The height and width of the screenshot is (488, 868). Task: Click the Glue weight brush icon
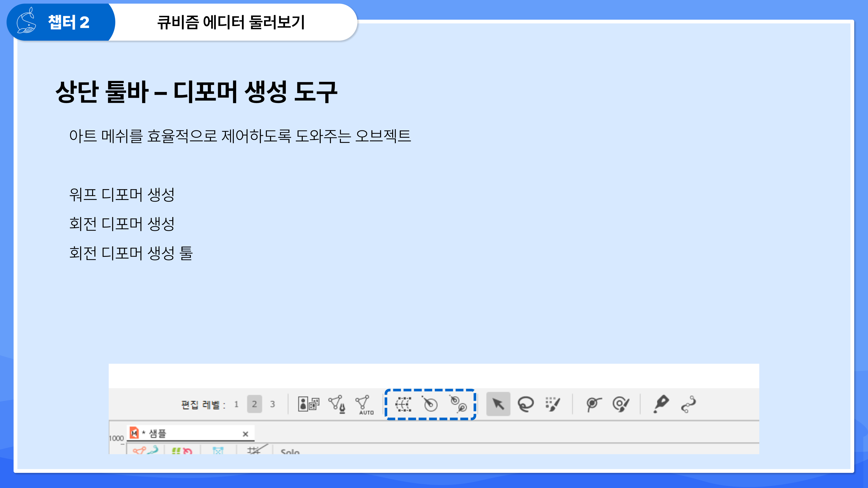[x=621, y=404]
